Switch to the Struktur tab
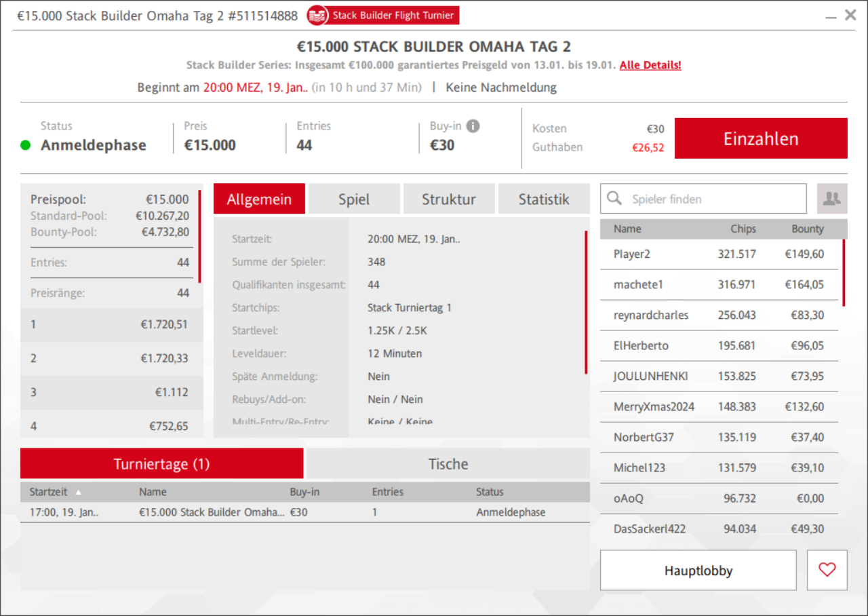 tap(449, 199)
